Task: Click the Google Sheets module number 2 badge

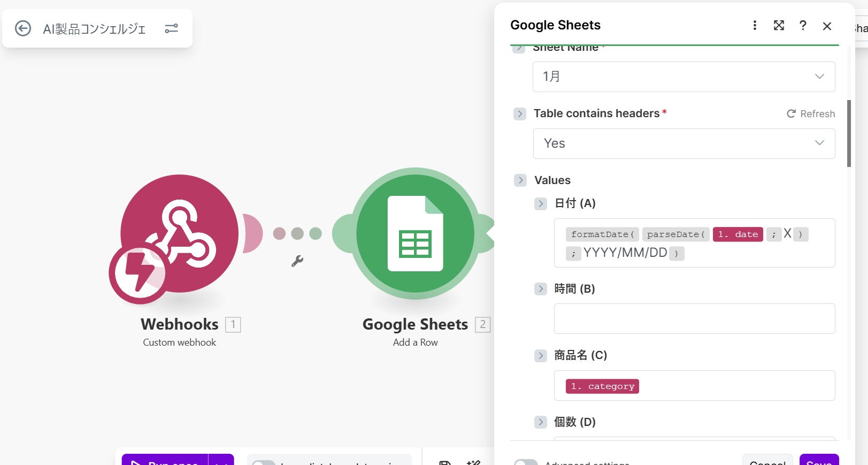Action: click(483, 324)
